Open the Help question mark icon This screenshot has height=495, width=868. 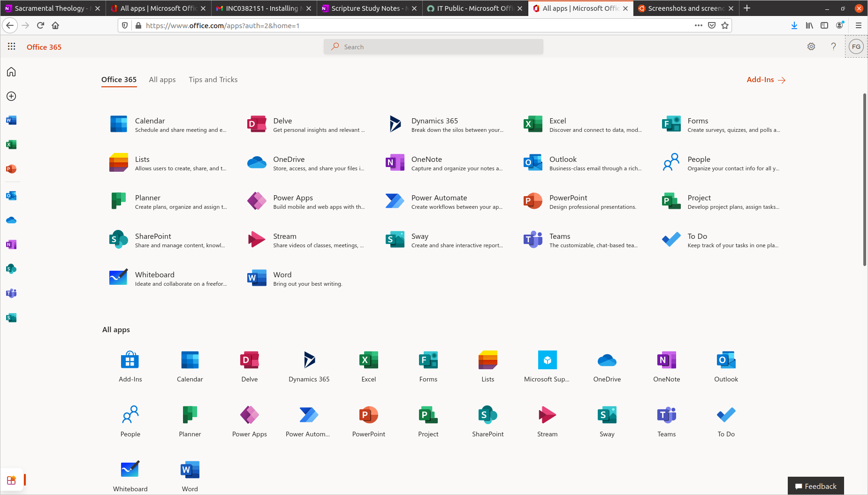pyautogui.click(x=833, y=46)
